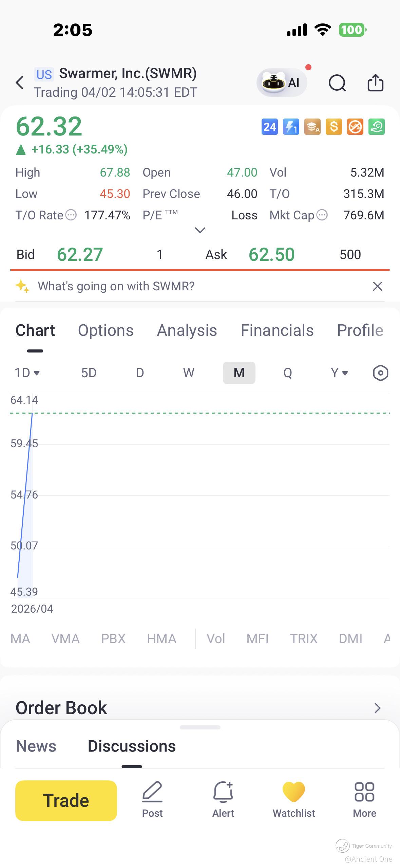Select the M monthly chart period
400x868 pixels.
point(239,373)
